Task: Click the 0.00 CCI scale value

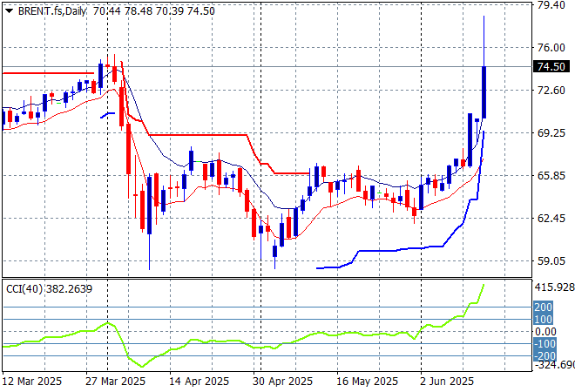Action: 545,332
